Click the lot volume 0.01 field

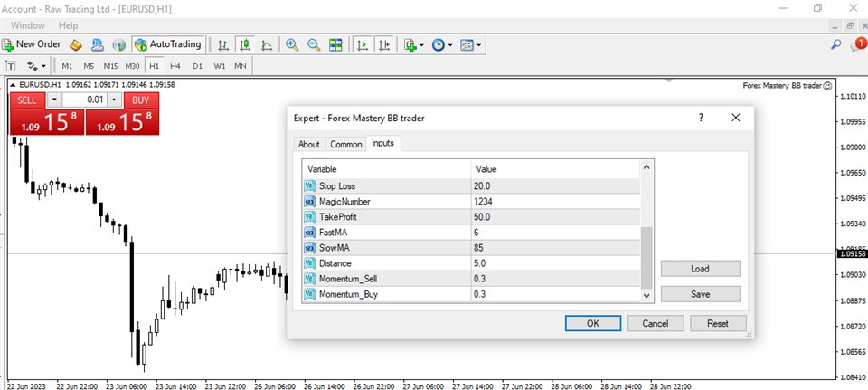[84, 100]
